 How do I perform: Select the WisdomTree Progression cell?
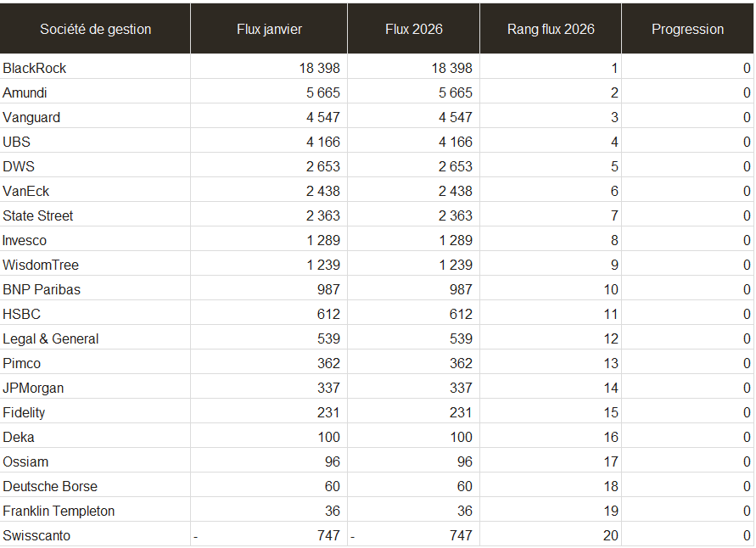tap(747, 265)
